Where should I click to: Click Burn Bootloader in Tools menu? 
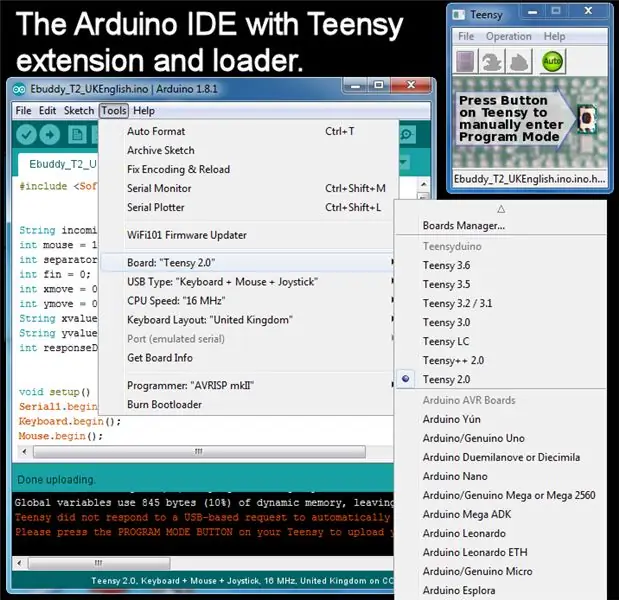pyautogui.click(x=247, y=404)
